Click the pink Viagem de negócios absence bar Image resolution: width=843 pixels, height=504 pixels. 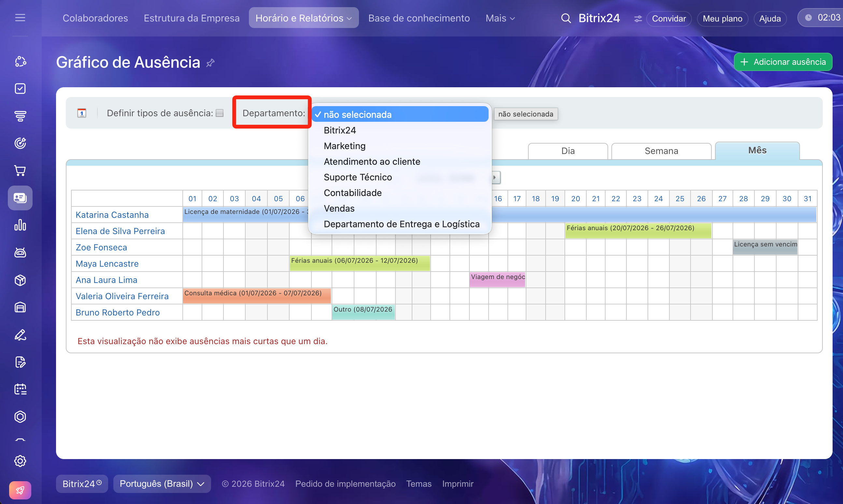click(497, 279)
